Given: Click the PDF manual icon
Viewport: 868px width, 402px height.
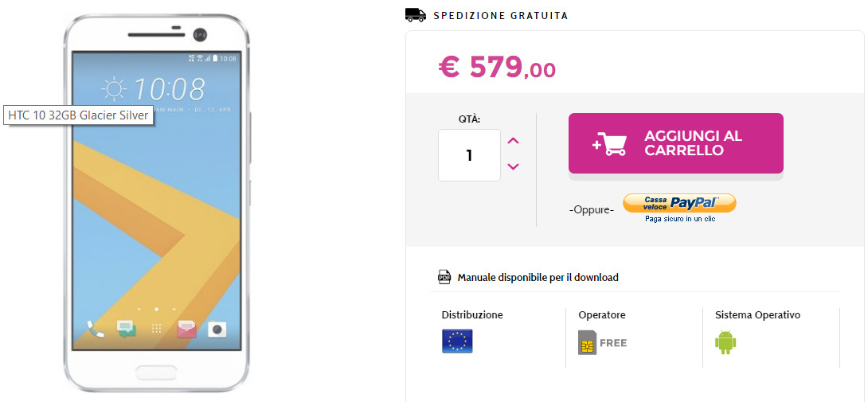Looking at the screenshot, I should point(444,277).
